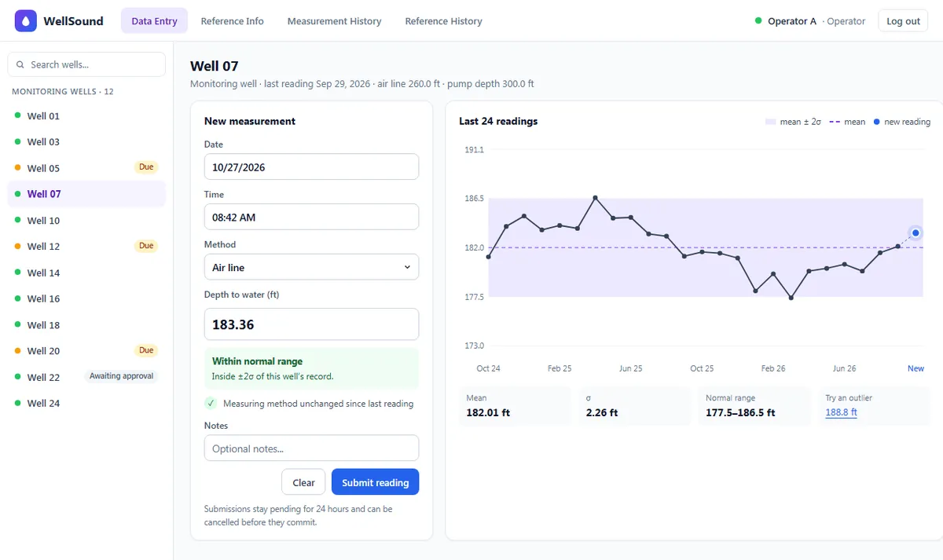Click the blue new reading point on chart
The width and height of the screenshot is (943, 560).
coord(915,233)
